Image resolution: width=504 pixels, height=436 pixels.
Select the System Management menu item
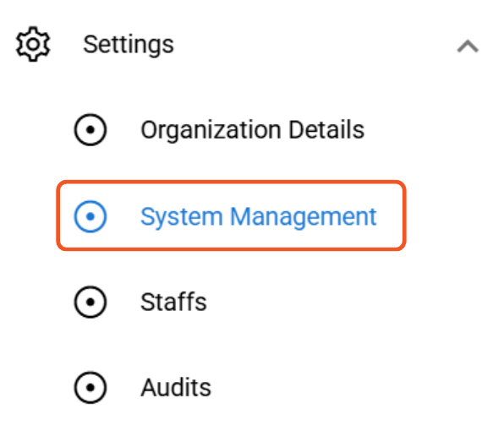[x=231, y=215]
